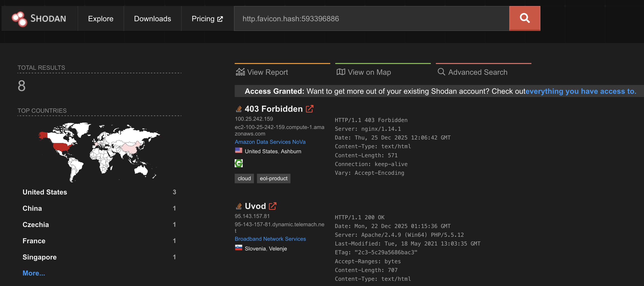
Task: Open 403 Forbidden host via external link icon
Action: pos(310,108)
